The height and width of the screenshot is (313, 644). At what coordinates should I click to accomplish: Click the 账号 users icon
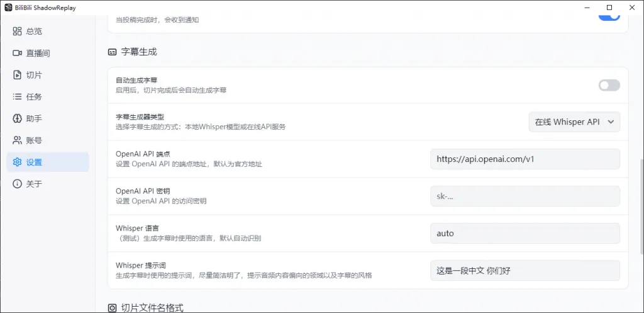pos(18,140)
